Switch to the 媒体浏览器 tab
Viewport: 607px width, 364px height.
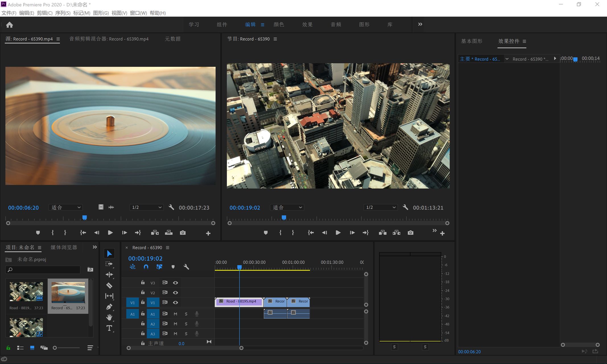pos(64,247)
